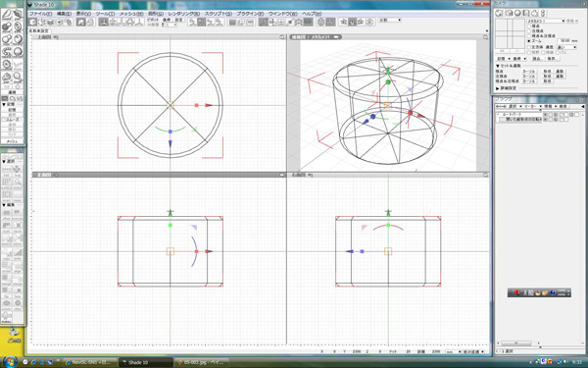
Task: Click the 連動 button in the 注視点 row
Action: click(560, 76)
